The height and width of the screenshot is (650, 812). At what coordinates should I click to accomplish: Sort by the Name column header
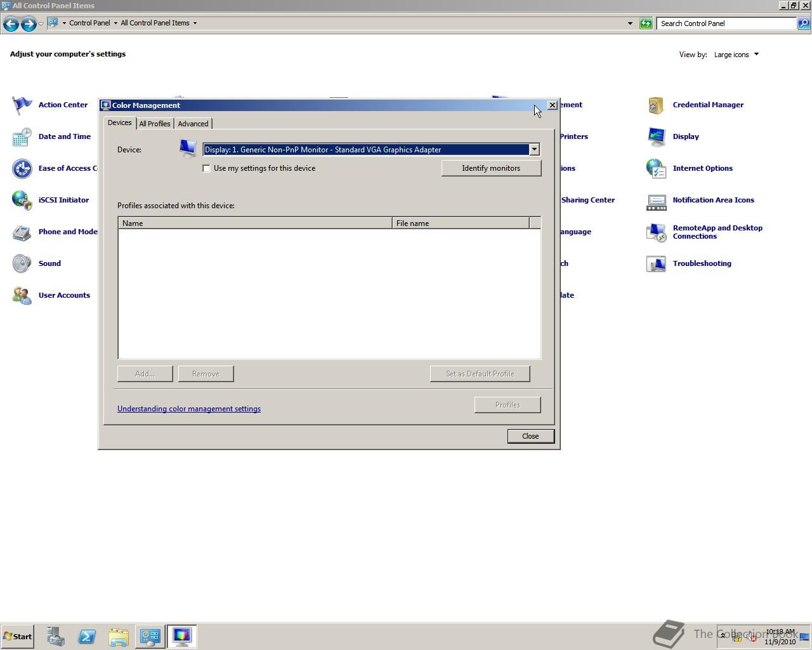coord(255,223)
